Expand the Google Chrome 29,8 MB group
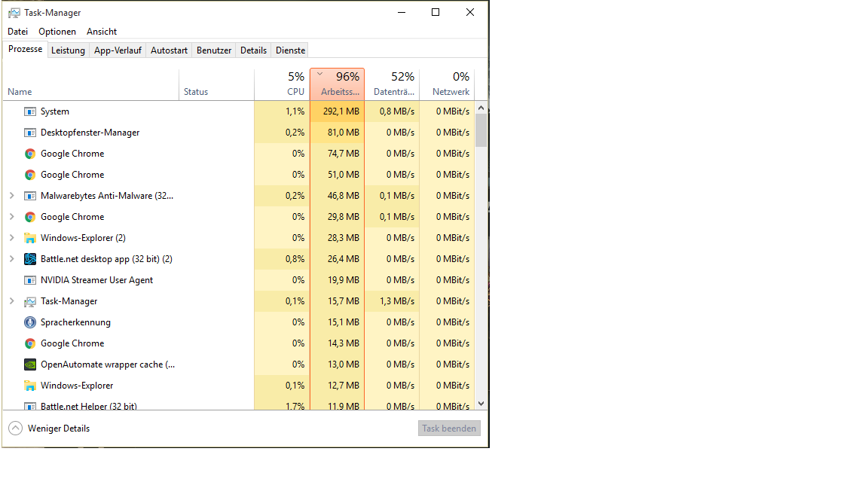This screenshot has height=488, width=868. coord(11,216)
